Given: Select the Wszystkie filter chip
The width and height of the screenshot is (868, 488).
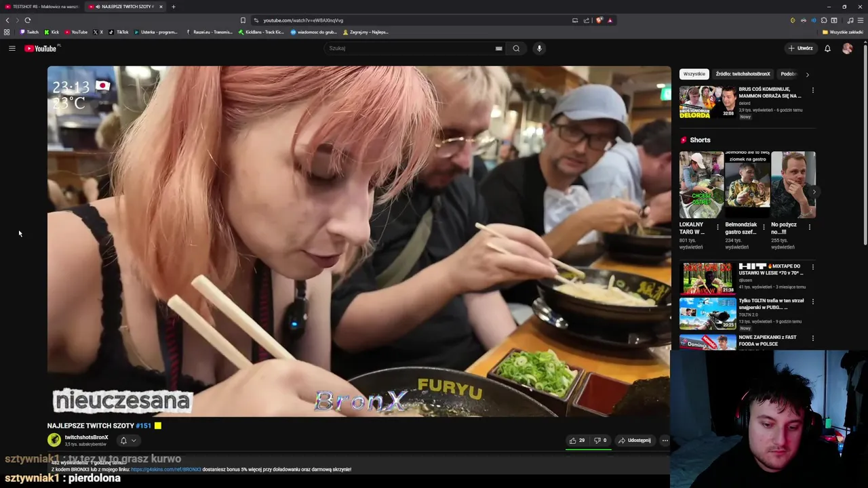Looking at the screenshot, I should coord(694,74).
